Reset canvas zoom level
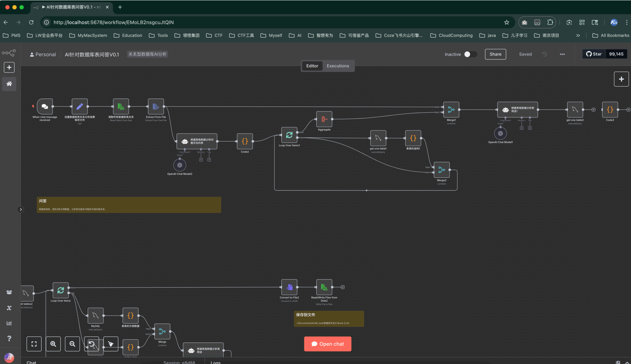Image resolution: width=631 pixels, height=364 pixels. [x=92, y=344]
